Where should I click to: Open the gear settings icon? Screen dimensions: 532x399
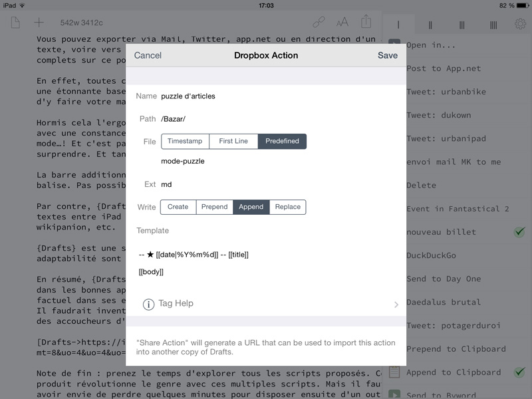[520, 24]
